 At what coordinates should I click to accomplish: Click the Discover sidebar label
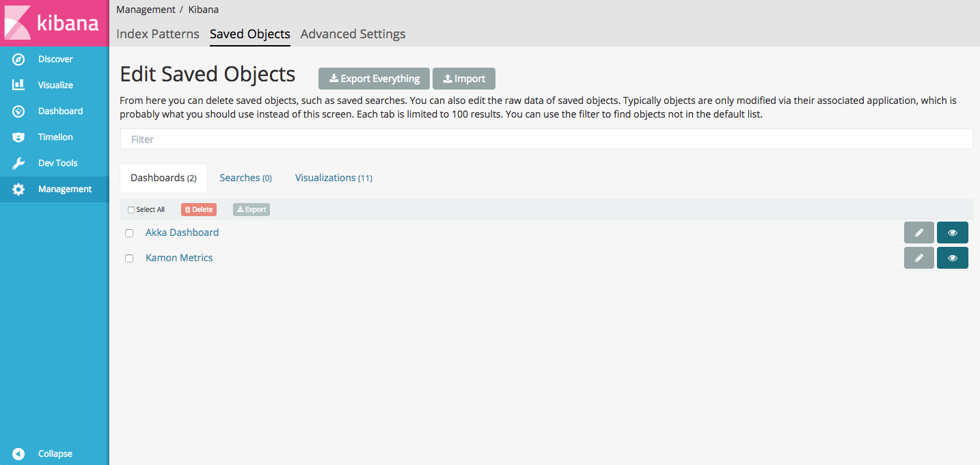pyautogui.click(x=55, y=59)
